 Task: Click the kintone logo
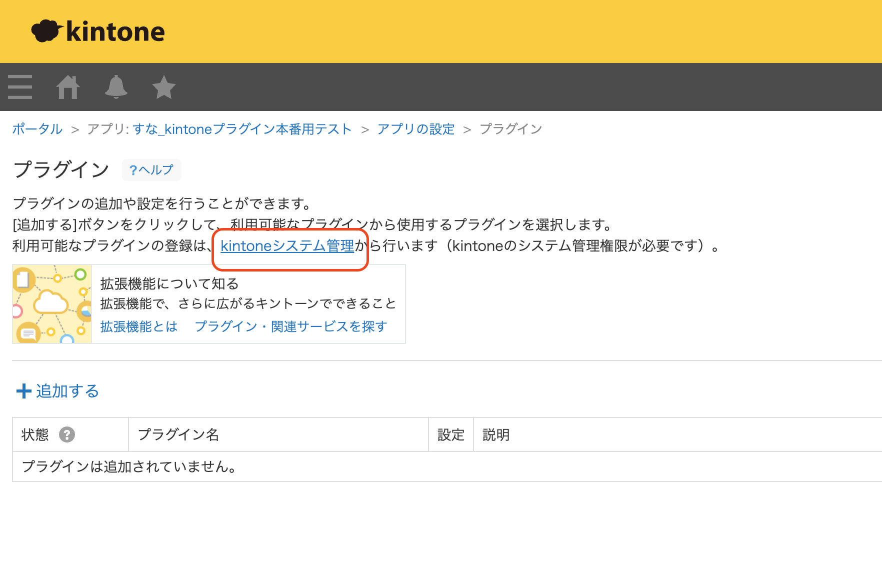pos(98,31)
